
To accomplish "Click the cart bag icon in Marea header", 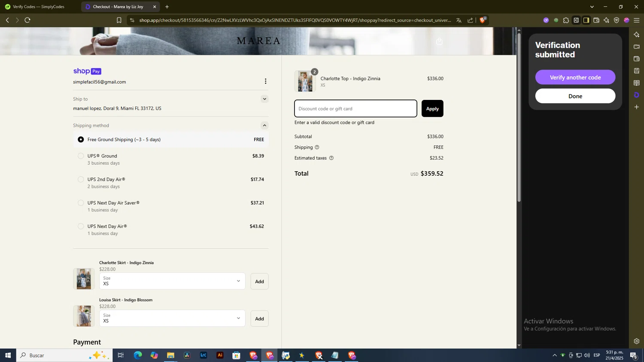I will (439, 41).
